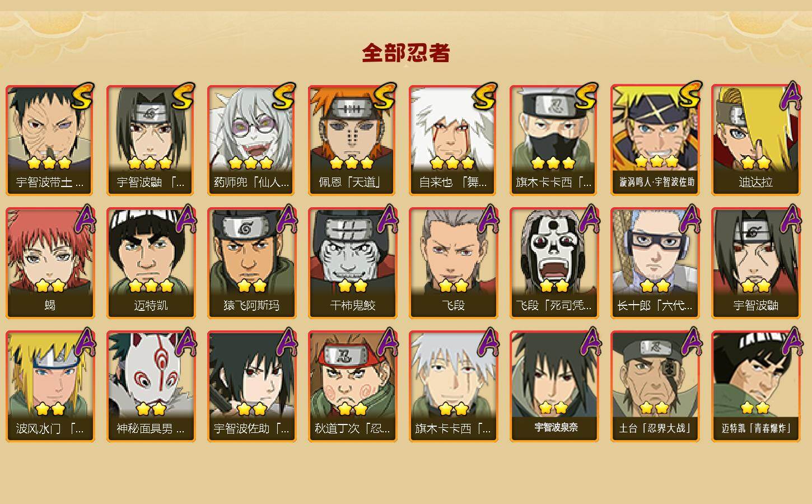Open the 旗木卡卡西 S-rank masked card
The height and width of the screenshot is (504, 812).
click(x=554, y=140)
